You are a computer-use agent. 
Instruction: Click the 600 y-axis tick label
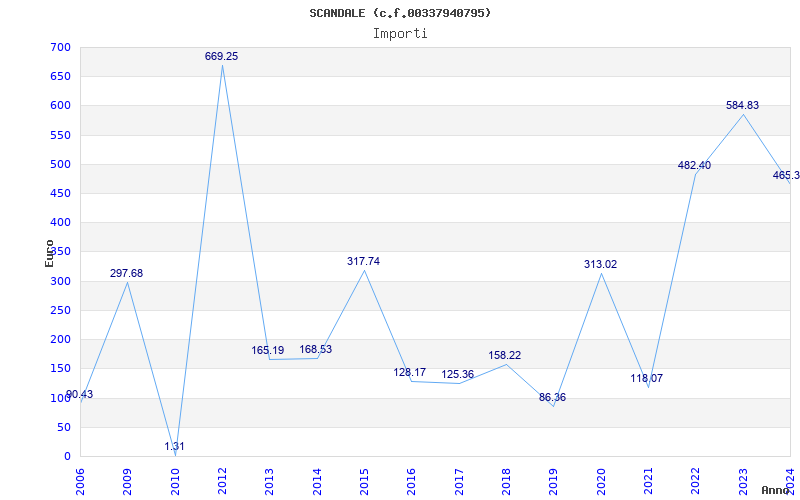61,106
